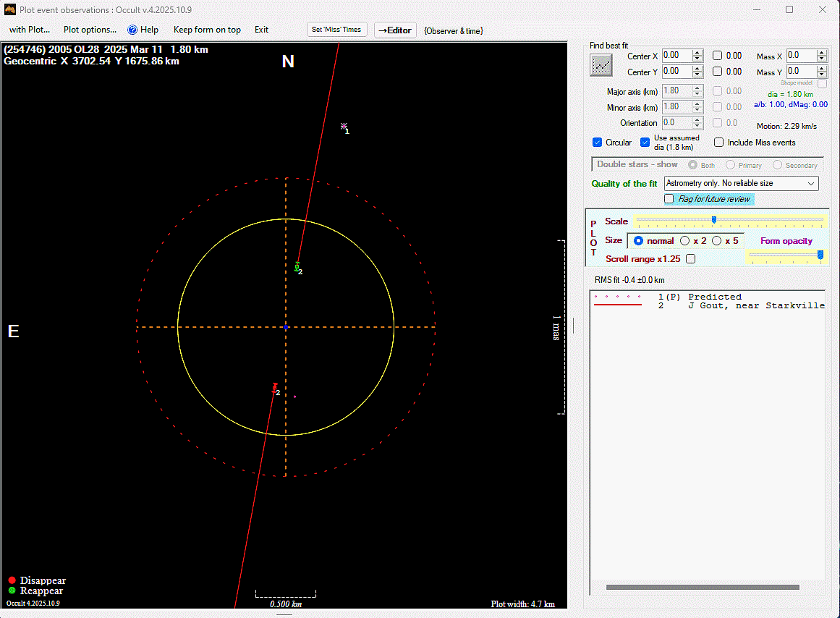
Task: Uncheck the Circular checkbox
Action: (x=597, y=143)
